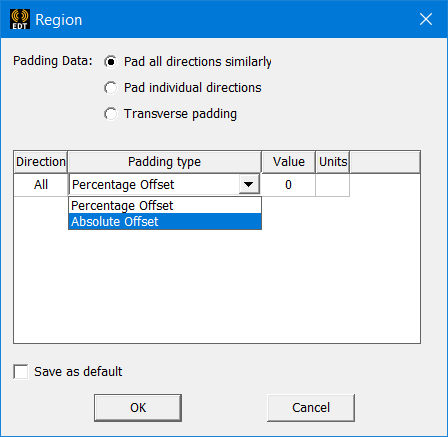Select Pad all directions similarly radio button

(111, 62)
